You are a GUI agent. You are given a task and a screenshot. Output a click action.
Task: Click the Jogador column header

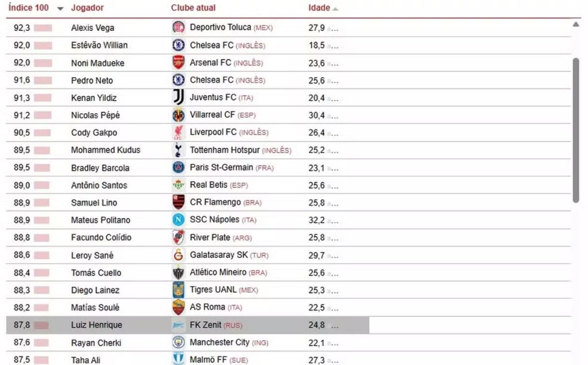[87, 8]
